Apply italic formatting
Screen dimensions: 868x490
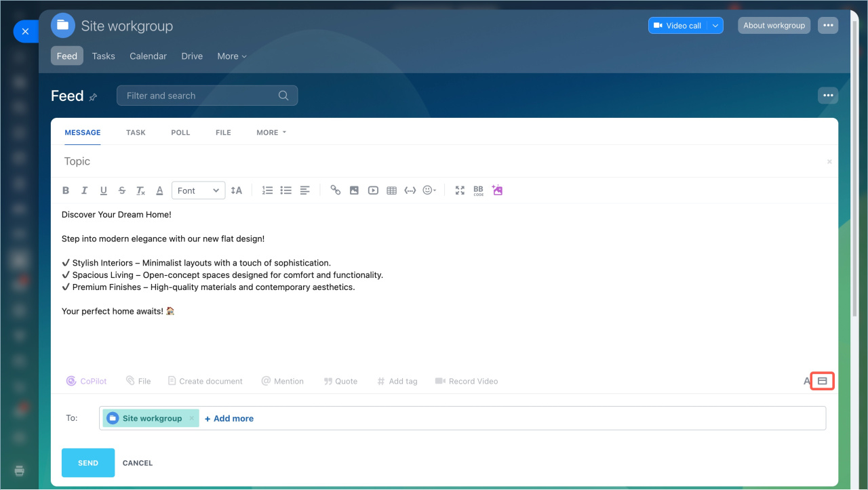[84, 190]
